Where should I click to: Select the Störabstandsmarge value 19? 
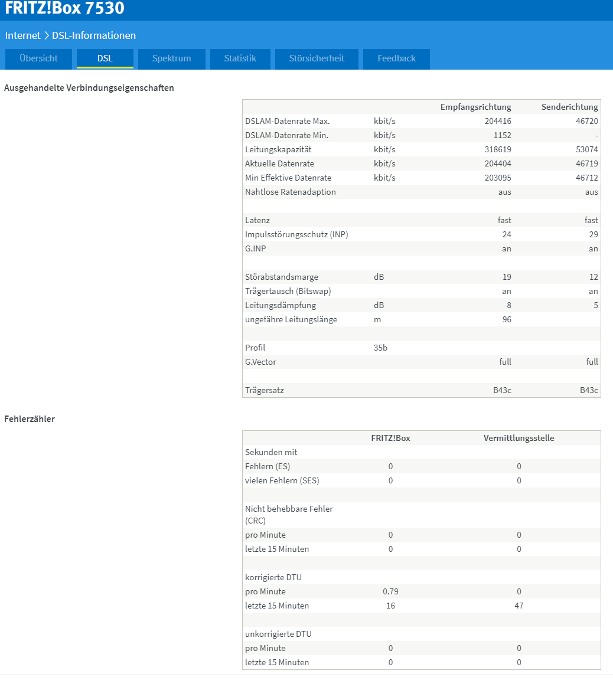coord(507,277)
